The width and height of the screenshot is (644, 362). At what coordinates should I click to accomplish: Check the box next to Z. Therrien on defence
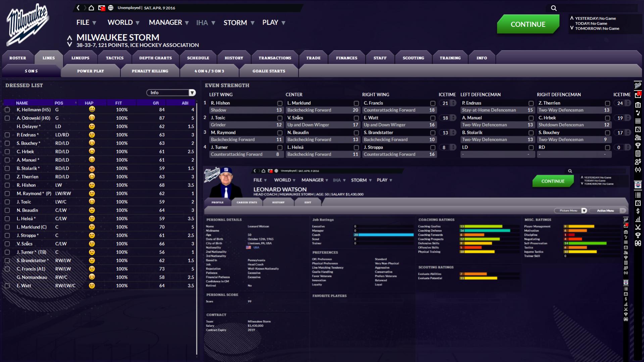(x=607, y=103)
